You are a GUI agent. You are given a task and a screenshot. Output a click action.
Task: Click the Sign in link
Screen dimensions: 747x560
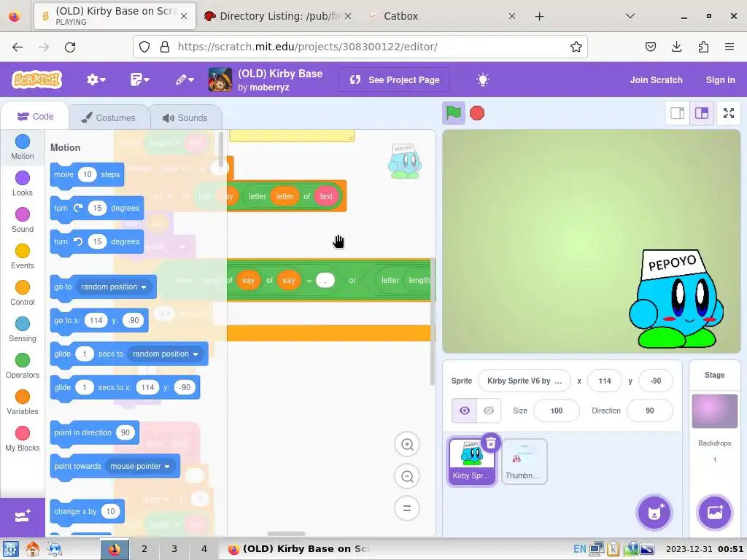[720, 80]
